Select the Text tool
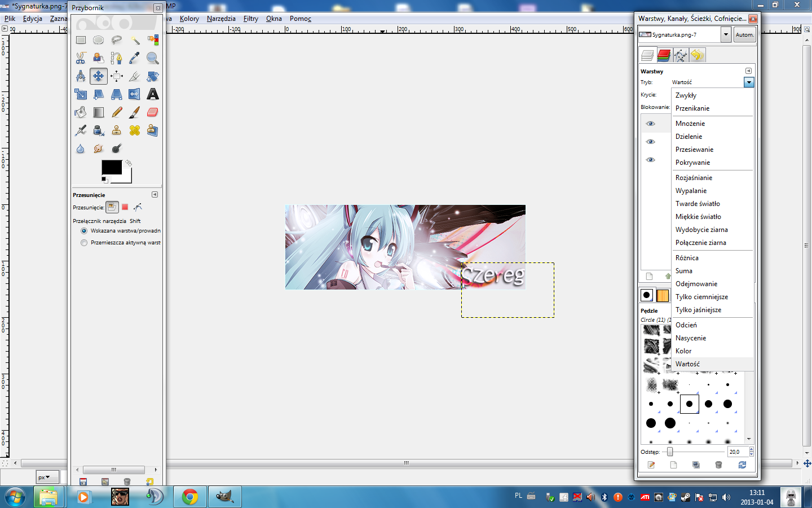Screen dimensions: 812x508 [x=153, y=94]
